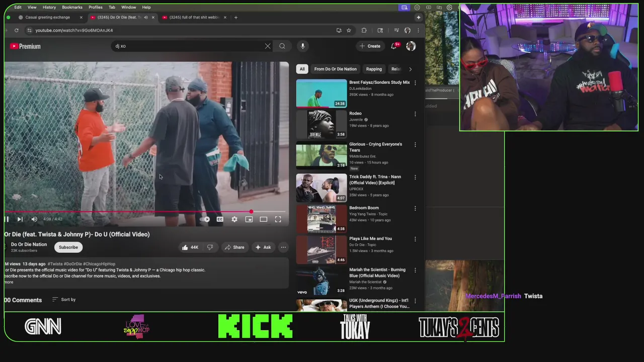The width and height of the screenshot is (644, 362).
Task: Like the video with thumbs up
Action: point(190,247)
